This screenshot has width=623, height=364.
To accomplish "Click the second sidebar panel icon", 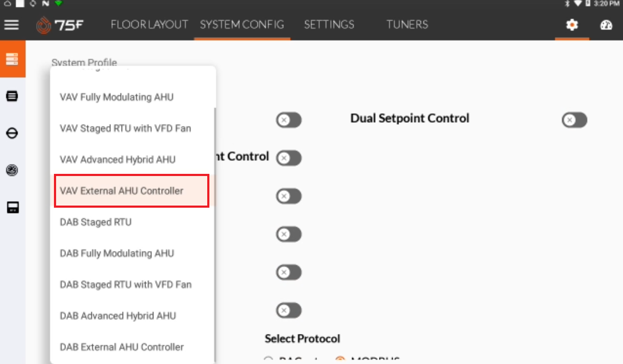I will pos(12,96).
